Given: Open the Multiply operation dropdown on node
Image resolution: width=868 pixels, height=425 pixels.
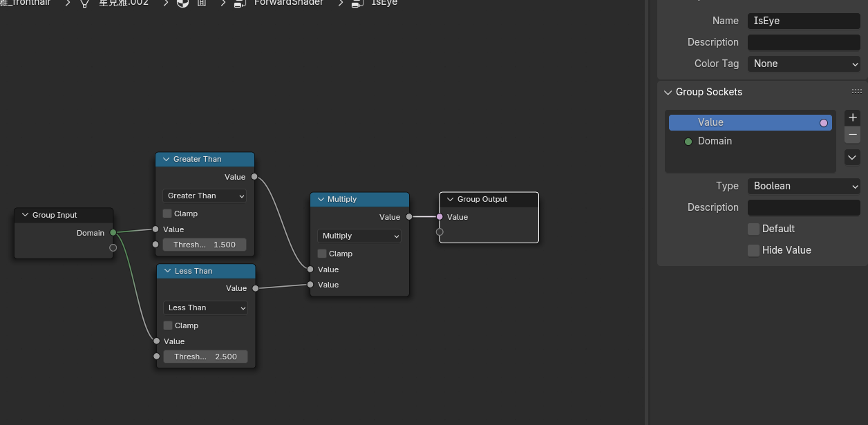Looking at the screenshot, I should click(359, 236).
